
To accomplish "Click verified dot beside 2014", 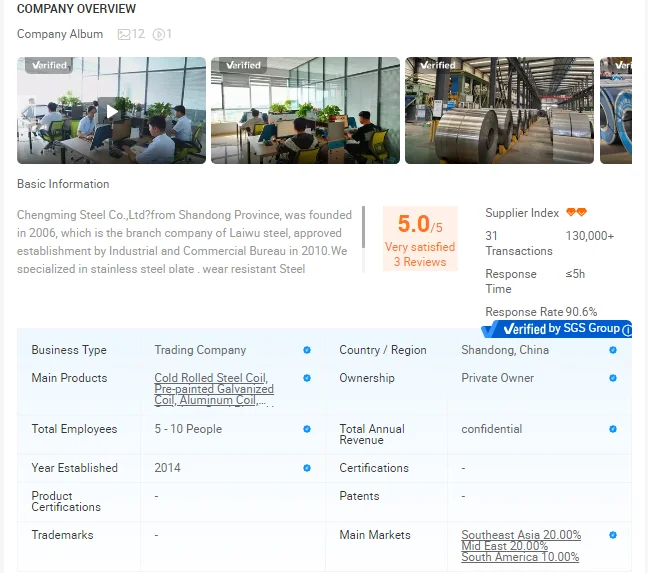I will tap(307, 468).
